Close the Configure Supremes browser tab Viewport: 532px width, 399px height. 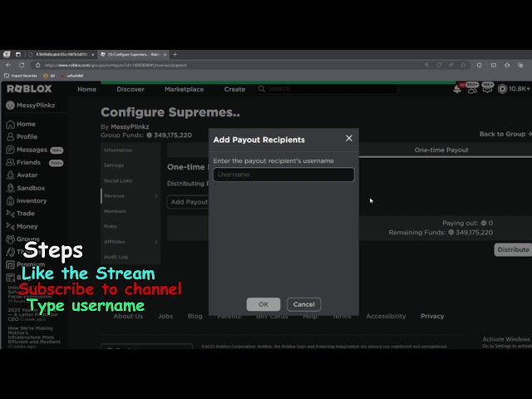click(165, 54)
